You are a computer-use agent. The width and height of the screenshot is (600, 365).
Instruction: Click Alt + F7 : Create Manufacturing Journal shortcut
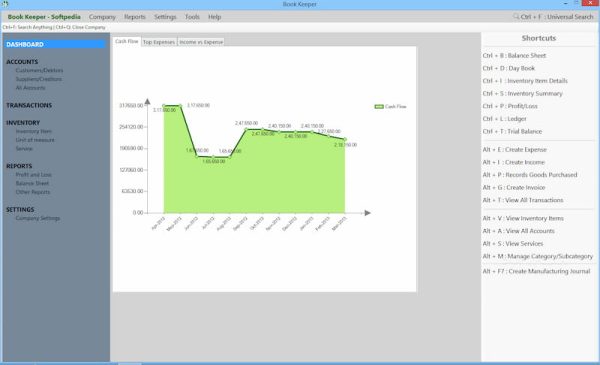[x=536, y=271]
